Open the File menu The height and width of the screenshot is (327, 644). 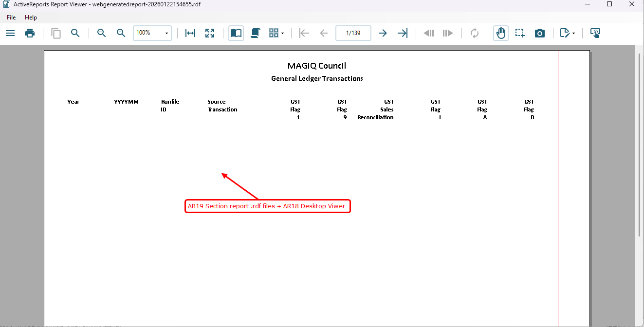pyautogui.click(x=11, y=18)
